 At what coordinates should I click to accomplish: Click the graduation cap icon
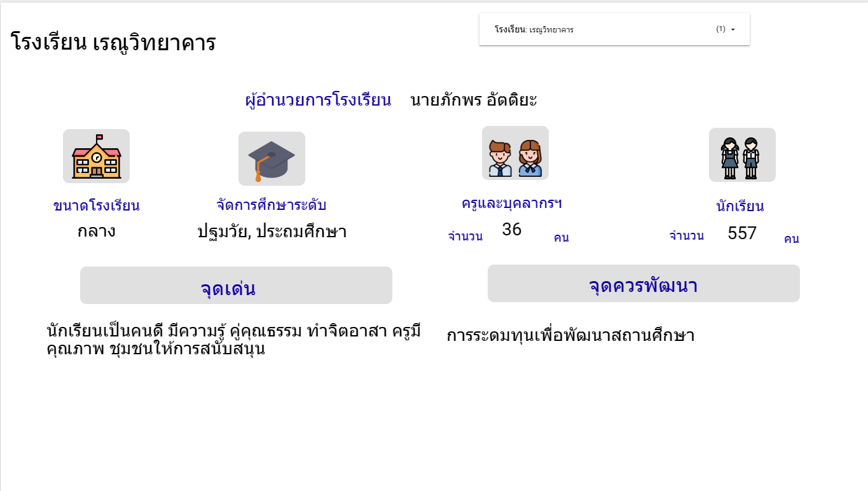(x=272, y=159)
